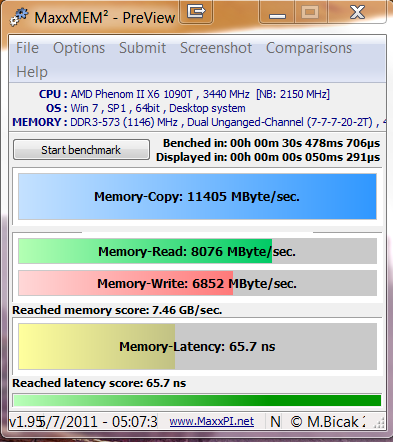This screenshot has height=442, width=393.
Task: Open the Options menu
Action: point(79,48)
